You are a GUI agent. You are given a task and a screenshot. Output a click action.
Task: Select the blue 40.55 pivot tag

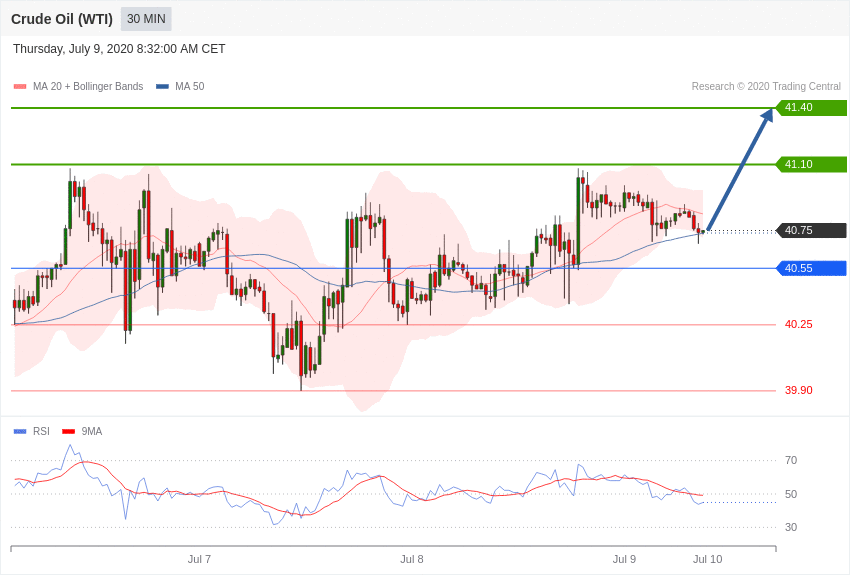click(x=811, y=268)
